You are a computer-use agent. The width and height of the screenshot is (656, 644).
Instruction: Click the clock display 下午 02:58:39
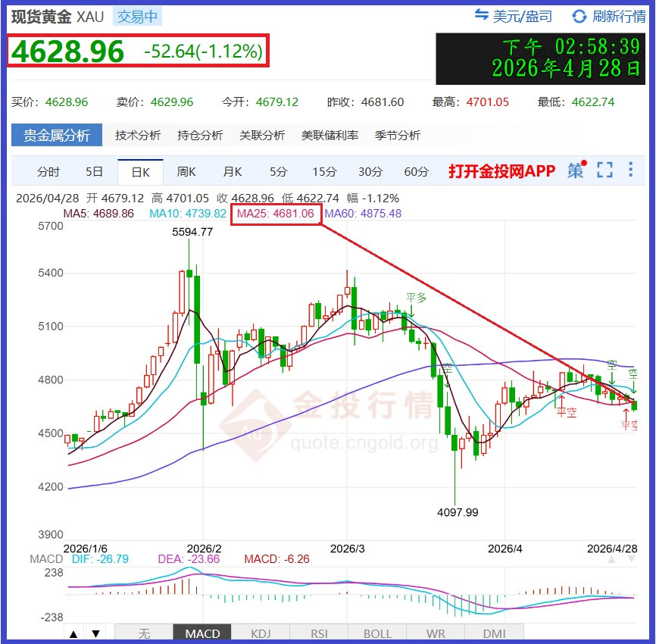coord(570,46)
